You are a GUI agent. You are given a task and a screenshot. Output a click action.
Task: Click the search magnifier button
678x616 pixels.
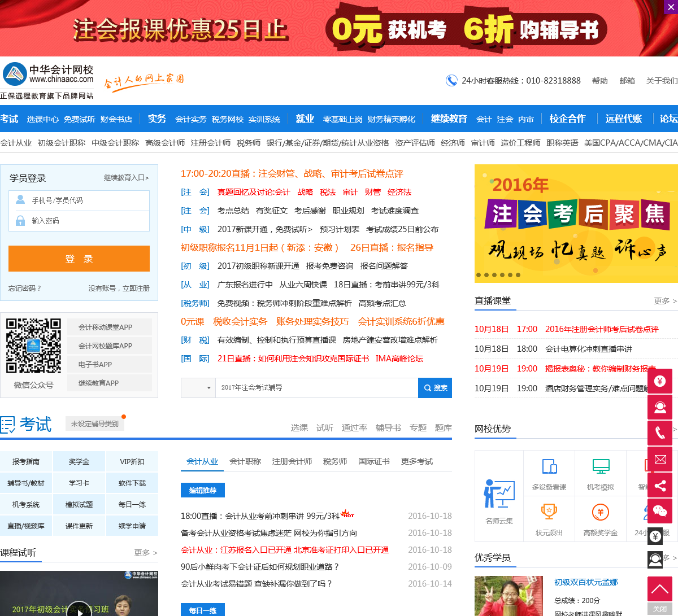(x=435, y=388)
